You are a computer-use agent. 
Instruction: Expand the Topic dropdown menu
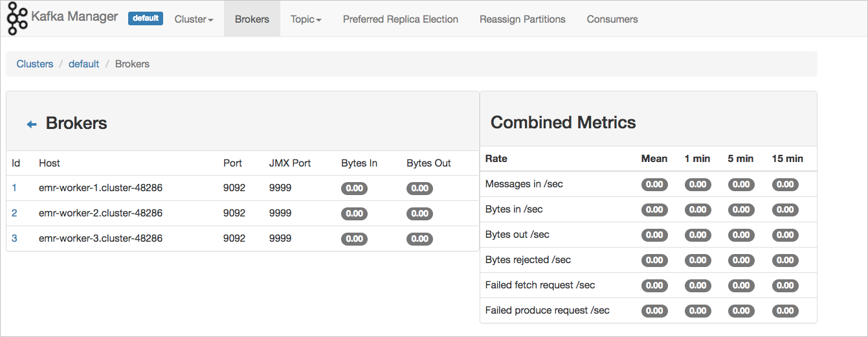(306, 19)
